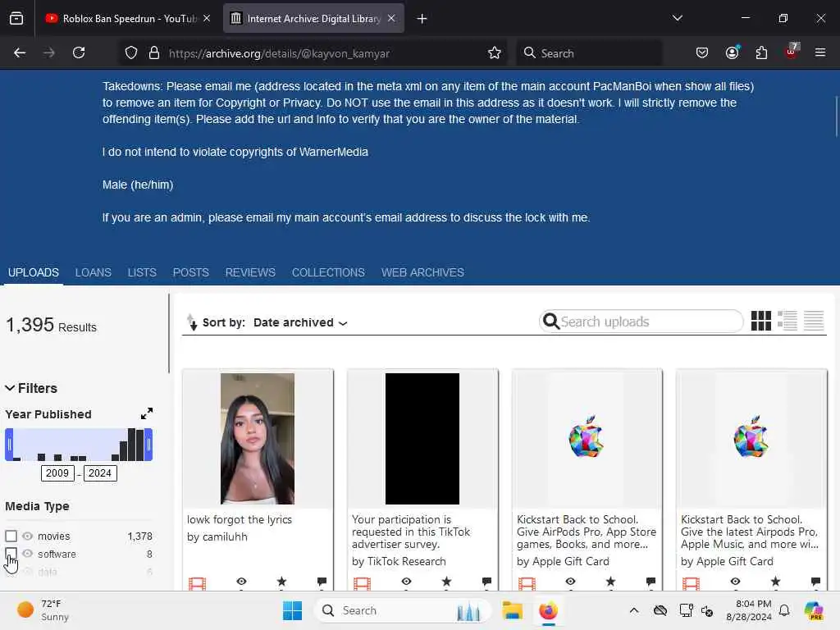Viewport: 840px width, 630px height.
Task: Click the Firefox View icon in tab bar
Action: click(16, 18)
